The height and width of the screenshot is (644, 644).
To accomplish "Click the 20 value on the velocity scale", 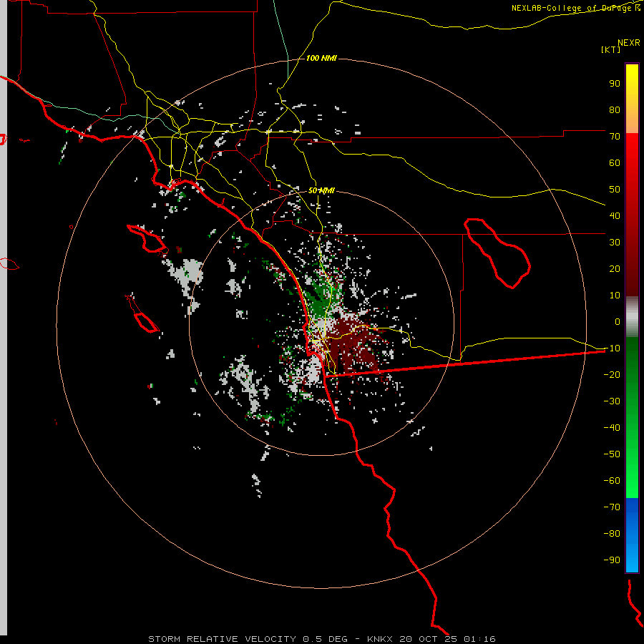I will pyautogui.click(x=615, y=268).
